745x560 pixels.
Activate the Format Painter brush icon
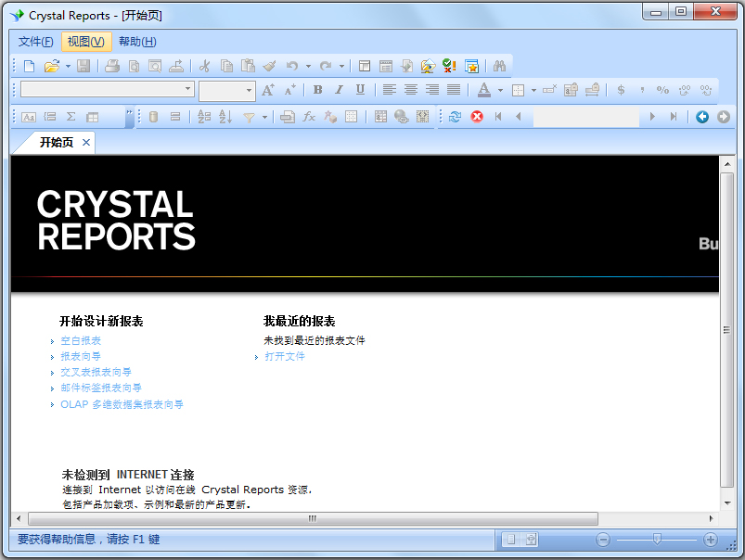(x=270, y=66)
